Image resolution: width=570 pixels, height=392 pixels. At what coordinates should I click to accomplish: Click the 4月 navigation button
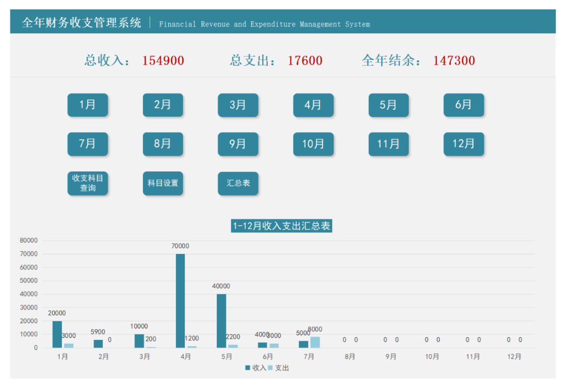(x=313, y=105)
